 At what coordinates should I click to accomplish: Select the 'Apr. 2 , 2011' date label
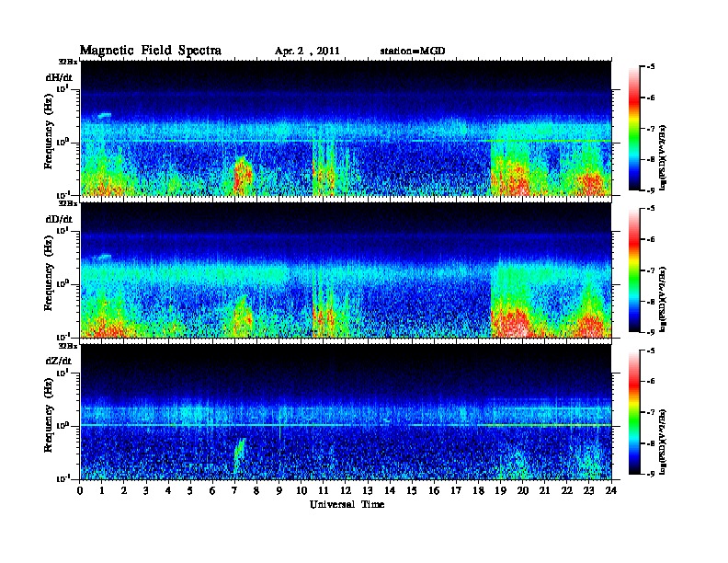307,52
